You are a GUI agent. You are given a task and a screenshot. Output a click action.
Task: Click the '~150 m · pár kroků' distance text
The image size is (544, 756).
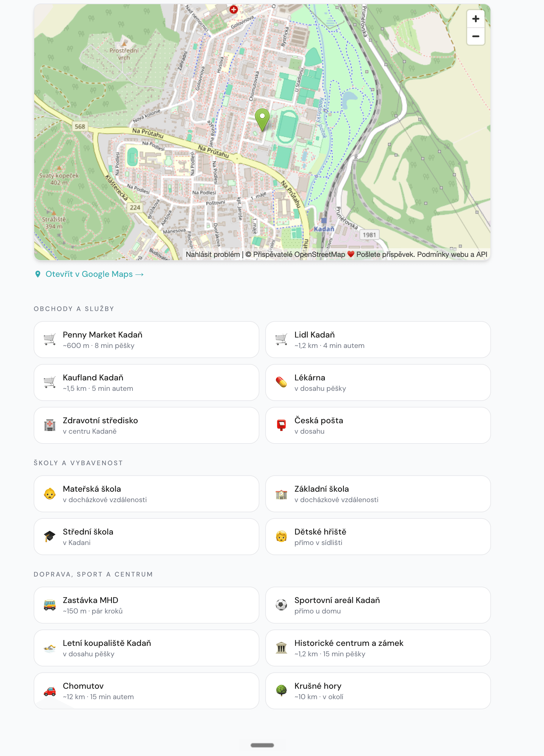[x=92, y=611]
